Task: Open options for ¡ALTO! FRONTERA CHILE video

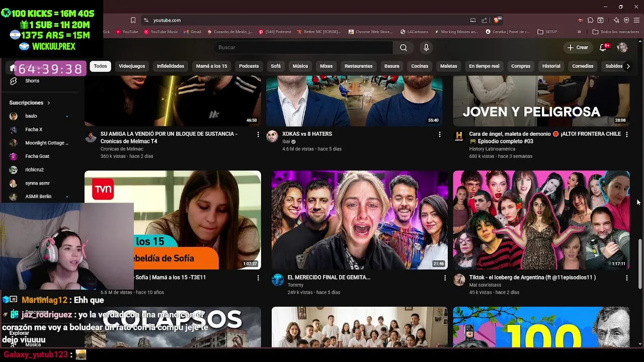Action: pos(626,135)
